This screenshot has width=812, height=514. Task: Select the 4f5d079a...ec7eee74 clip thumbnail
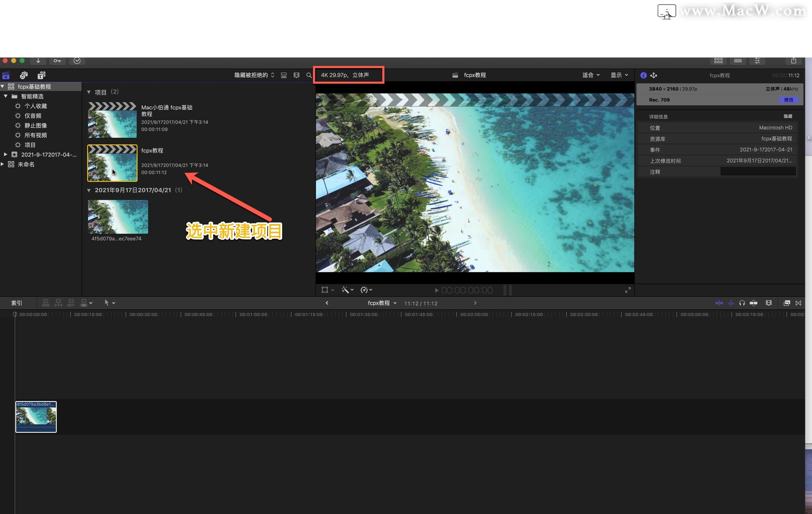[118, 217]
